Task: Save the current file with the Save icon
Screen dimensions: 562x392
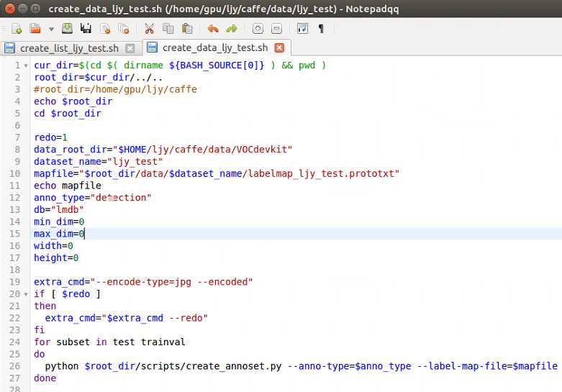Action: [67, 28]
